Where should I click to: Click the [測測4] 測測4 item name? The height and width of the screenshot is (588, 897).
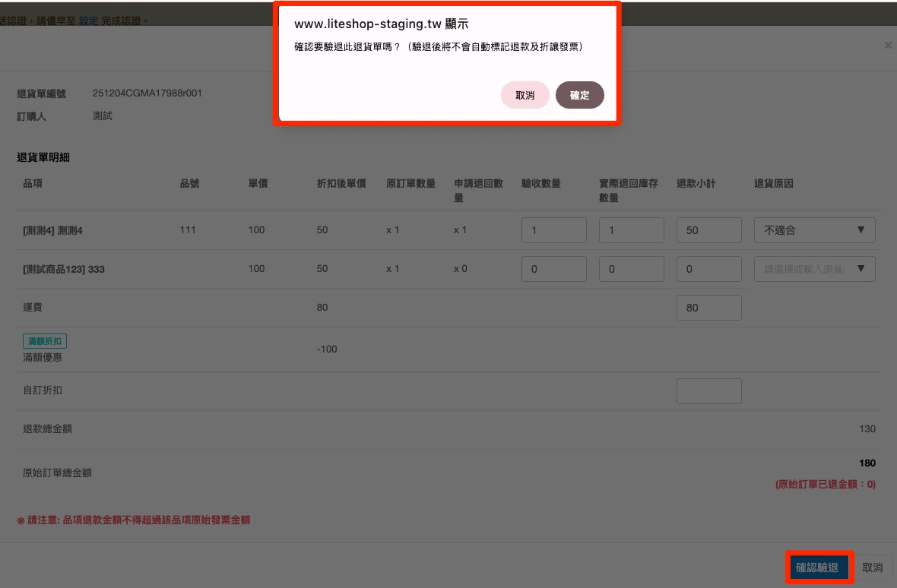pyautogui.click(x=52, y=230)
